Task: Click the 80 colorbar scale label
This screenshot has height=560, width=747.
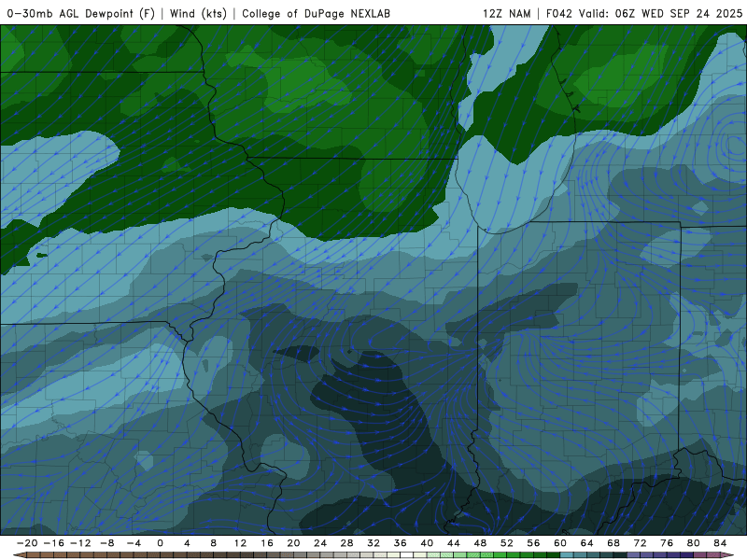Action: click(x=694, y=543)
